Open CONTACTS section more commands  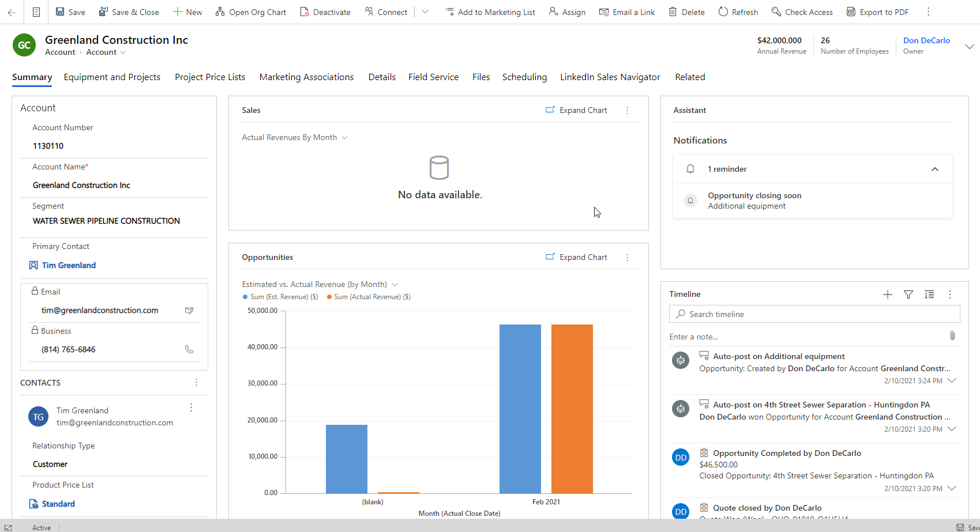pos(196,382)
